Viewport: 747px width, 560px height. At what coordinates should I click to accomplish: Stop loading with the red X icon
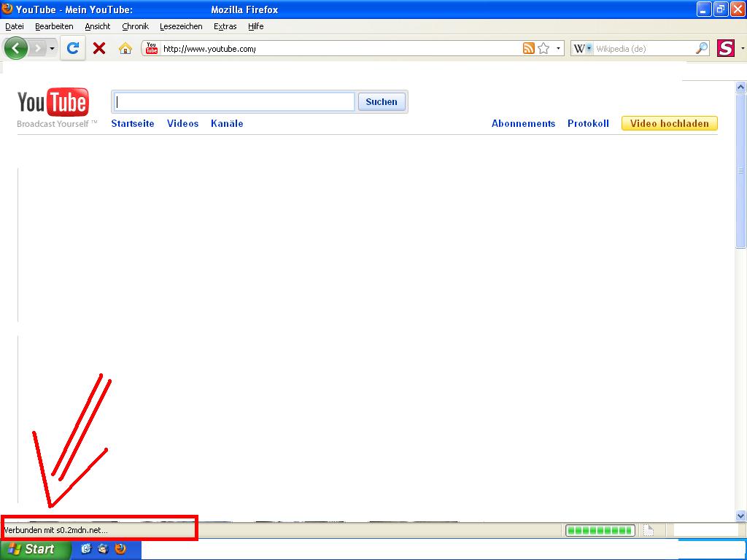pyautogui.click(x=99, y=48)
